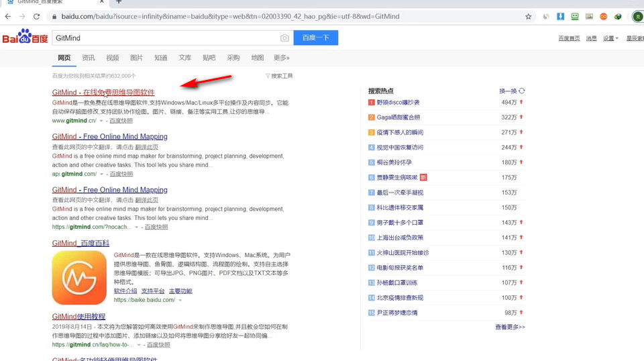Open the gitmind.com/?nocach Free Online Mind Mapping result

click(x=109, y=190)
